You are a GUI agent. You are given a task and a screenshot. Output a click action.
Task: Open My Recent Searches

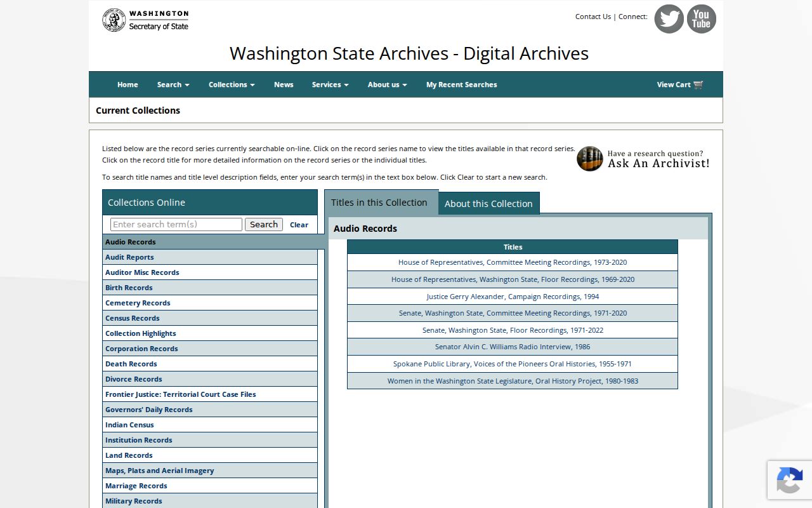coord(461,84)
